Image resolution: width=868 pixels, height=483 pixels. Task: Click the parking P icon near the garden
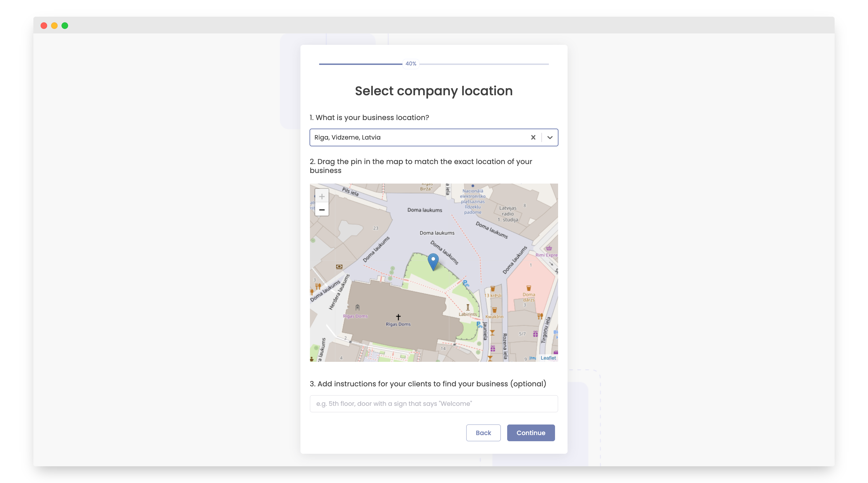point(465,283)
